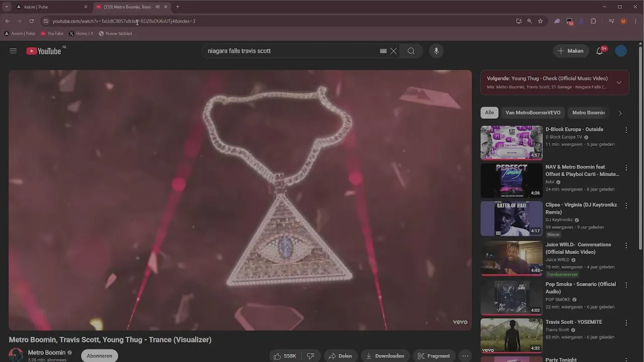
Task: Open options menu for D-Block Europe - Outside
Action: click(x=626, y=130)
